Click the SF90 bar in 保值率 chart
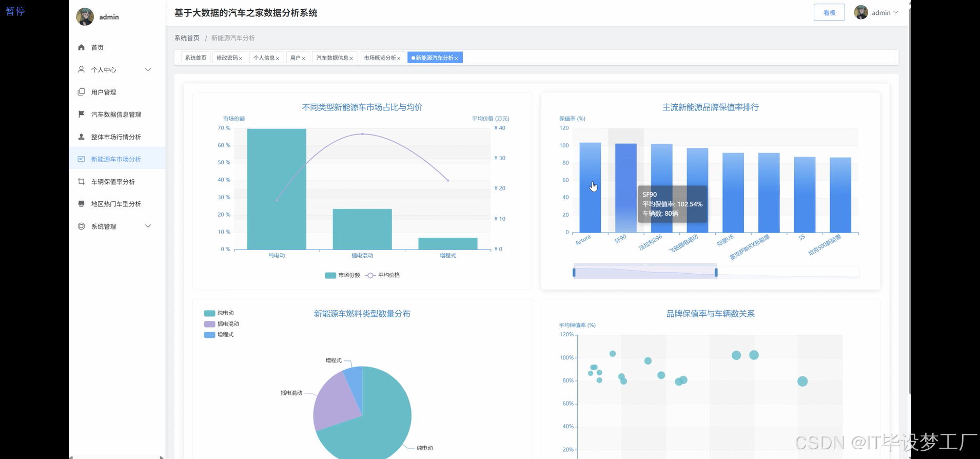Screen dimensions: 980x459 626,188
